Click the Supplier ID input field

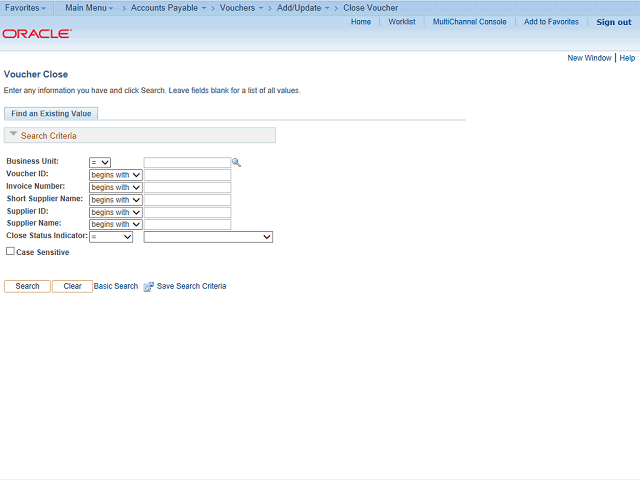(x=187, y=212)
